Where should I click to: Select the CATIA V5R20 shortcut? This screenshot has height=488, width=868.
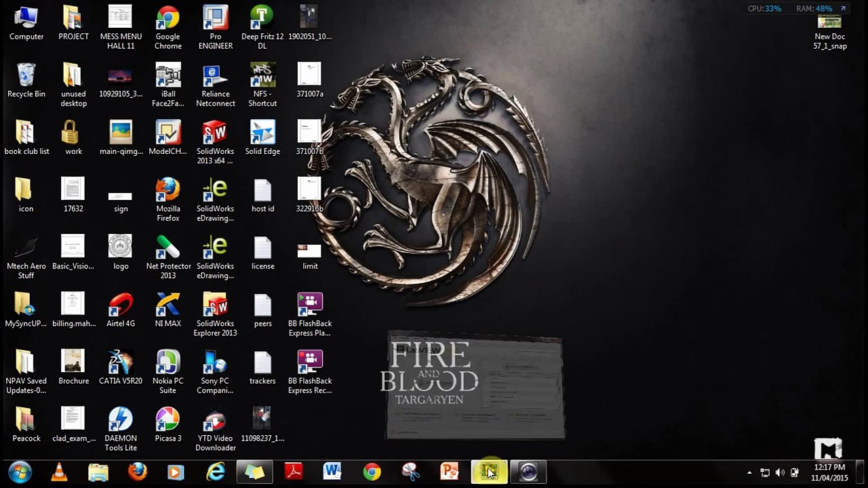121,368
